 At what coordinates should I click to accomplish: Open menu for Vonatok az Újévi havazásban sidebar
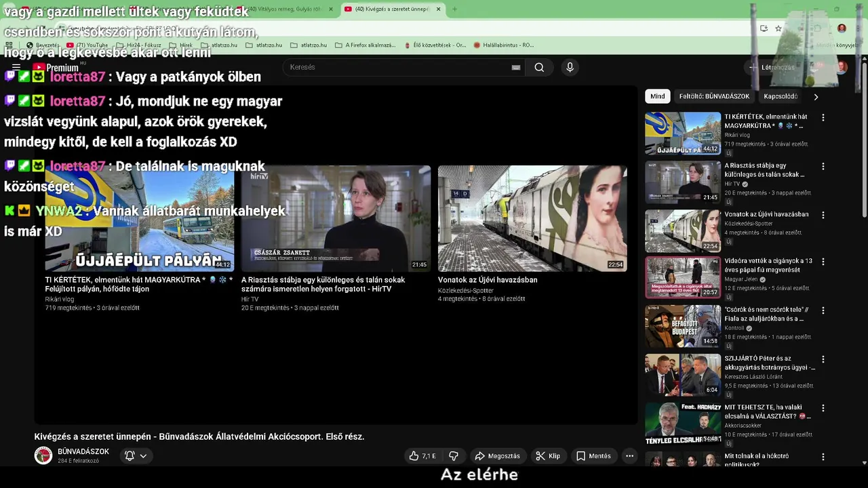click(x=823, y=215)
